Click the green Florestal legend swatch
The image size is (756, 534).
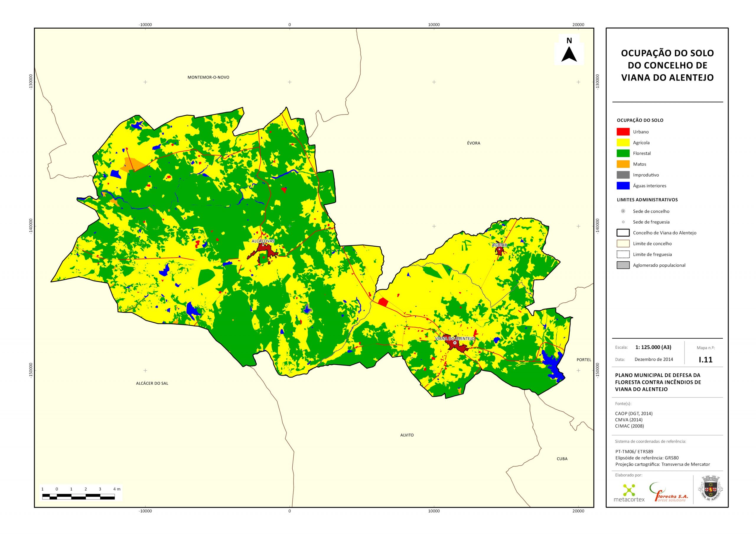point(623,153)
